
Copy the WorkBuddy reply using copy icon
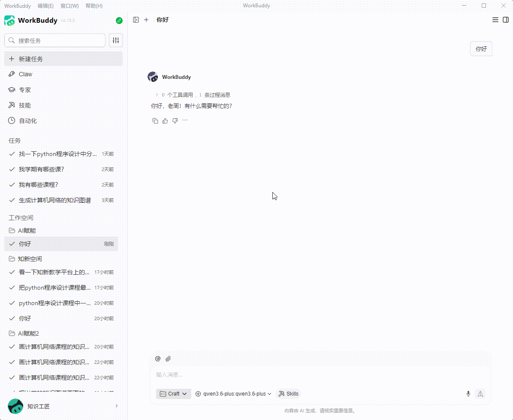click(x=155, y=120)
